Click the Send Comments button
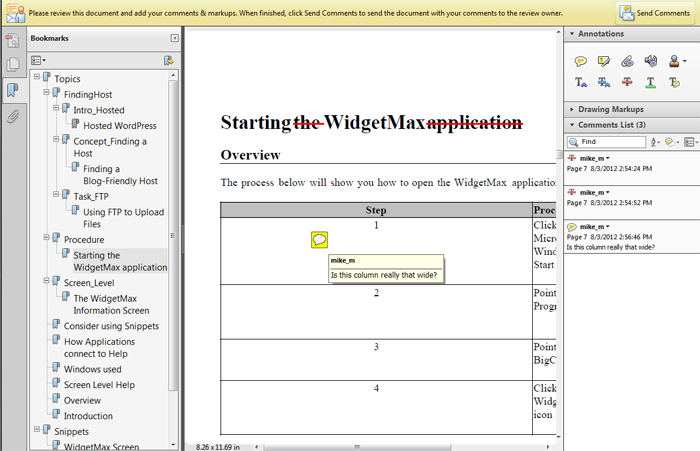This screenshot has width=700, height=451. pos(654,13)
